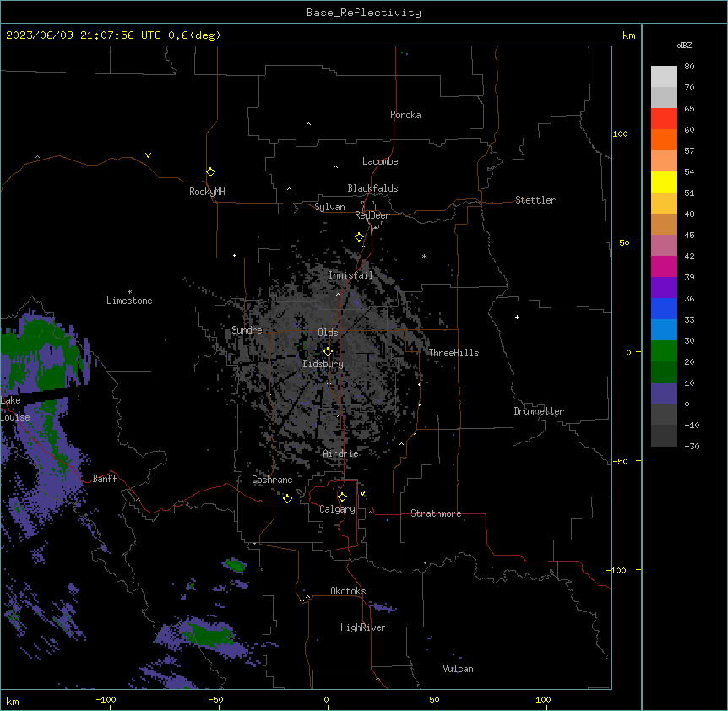Select the Calgary city label
This screenshot has width=728, height=711.
click(x=337, y=509)
